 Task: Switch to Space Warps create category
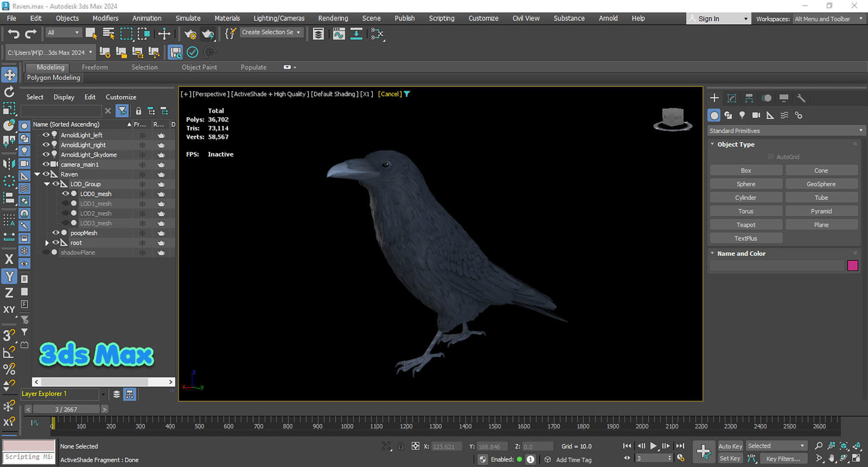[784, 115]
